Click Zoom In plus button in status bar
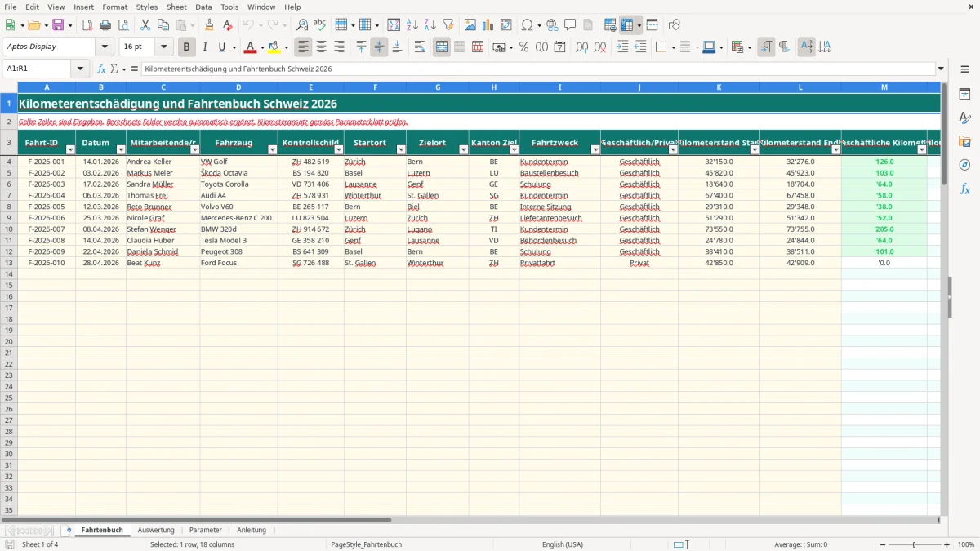The width and height of the screenshot is (980, 551). point(947,544)
